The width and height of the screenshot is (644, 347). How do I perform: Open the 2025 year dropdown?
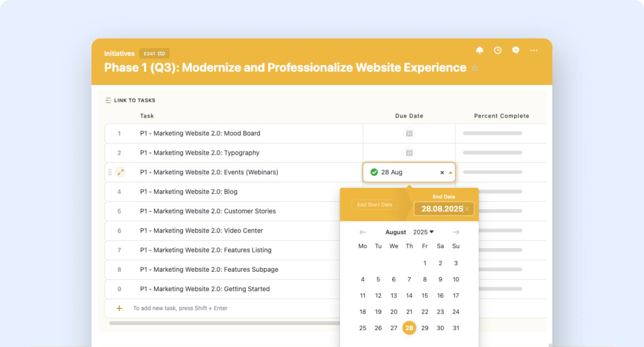pyautogui.click(x=423, y=232)
